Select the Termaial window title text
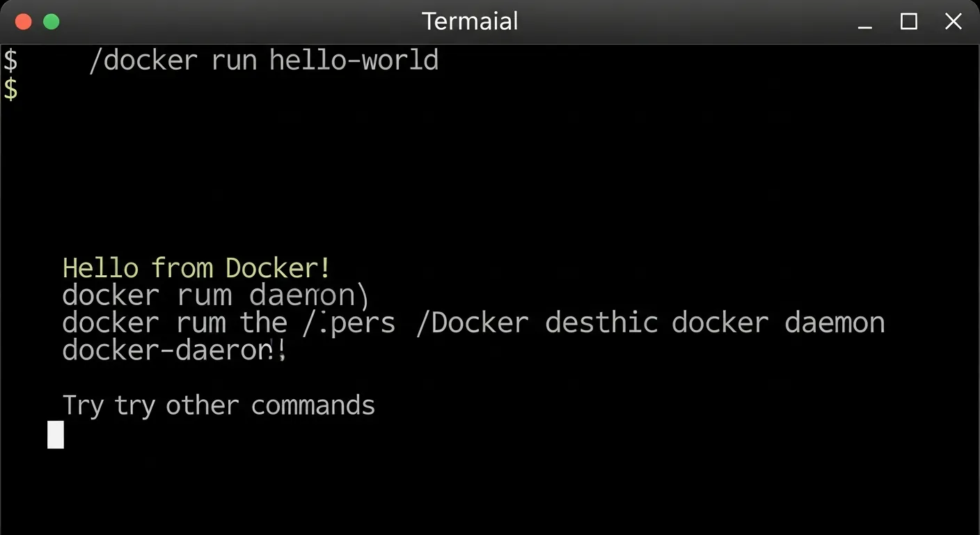 coord(471,21)
